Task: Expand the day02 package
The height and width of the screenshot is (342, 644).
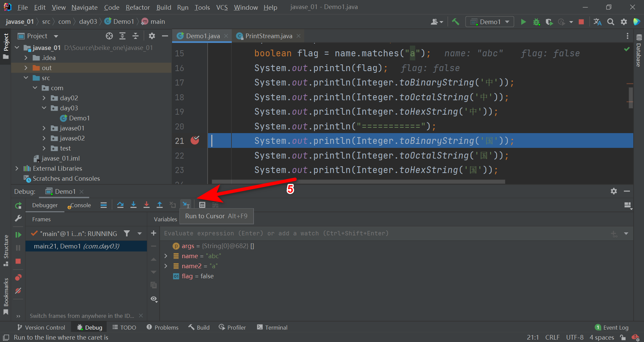Action: click(x=44, y=98)
